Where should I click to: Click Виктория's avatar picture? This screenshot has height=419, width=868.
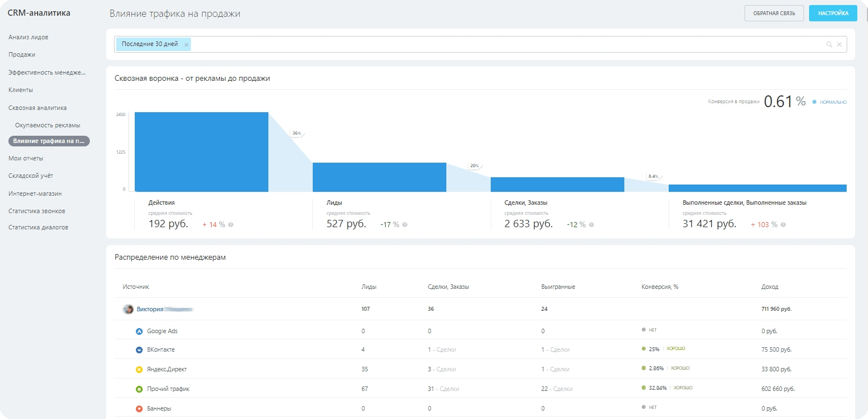(128, 309)
